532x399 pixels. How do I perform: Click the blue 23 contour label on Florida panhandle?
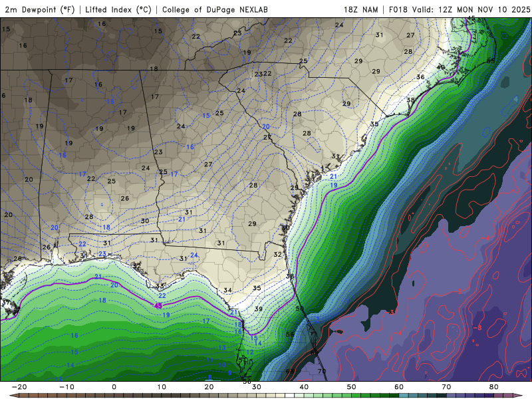point(102,254)
